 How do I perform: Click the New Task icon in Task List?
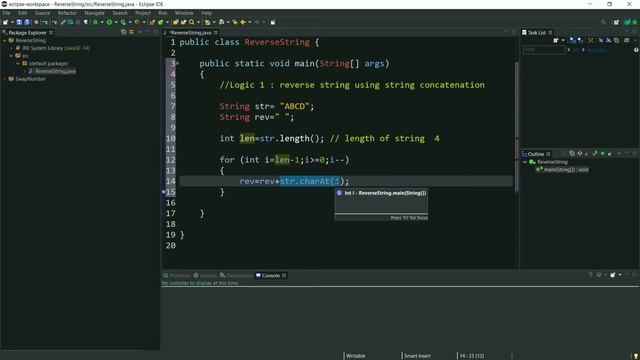click(556, 40)
